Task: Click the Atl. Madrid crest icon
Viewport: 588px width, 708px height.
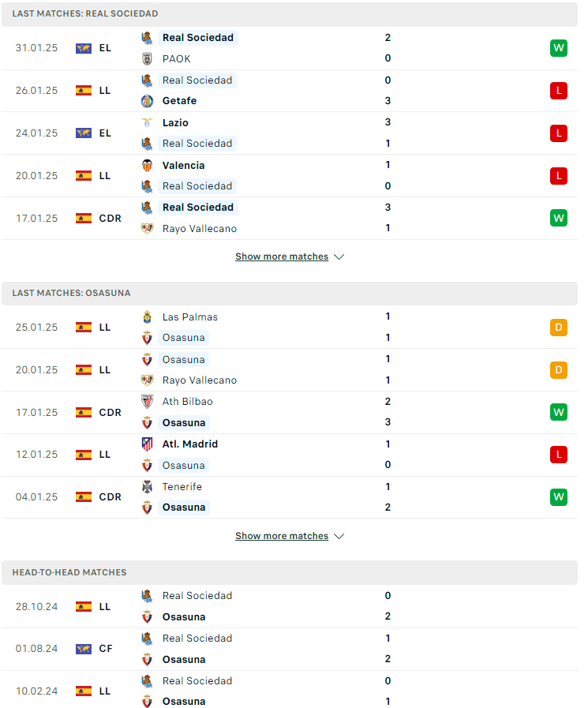Action: [x=147, y=444]
